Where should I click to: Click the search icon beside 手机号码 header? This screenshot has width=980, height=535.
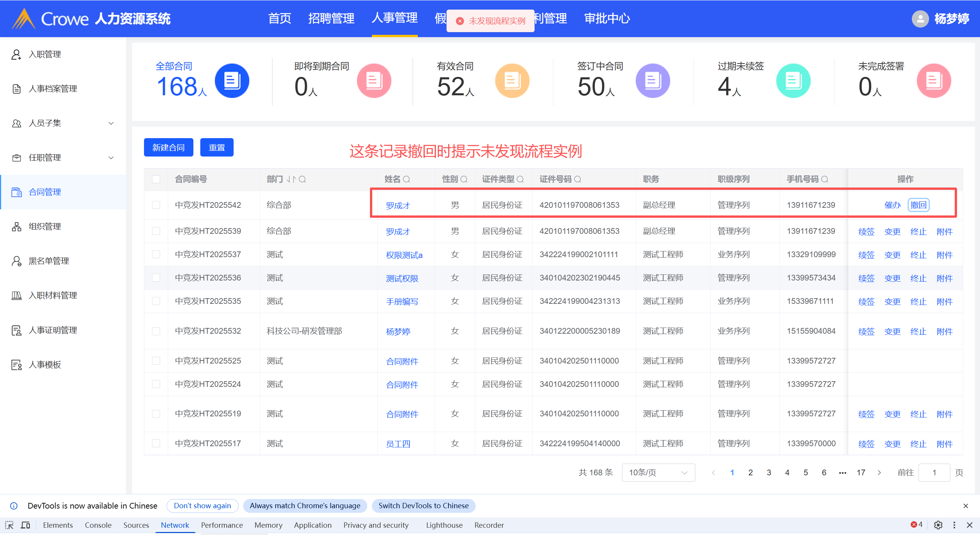pos(825,179)
